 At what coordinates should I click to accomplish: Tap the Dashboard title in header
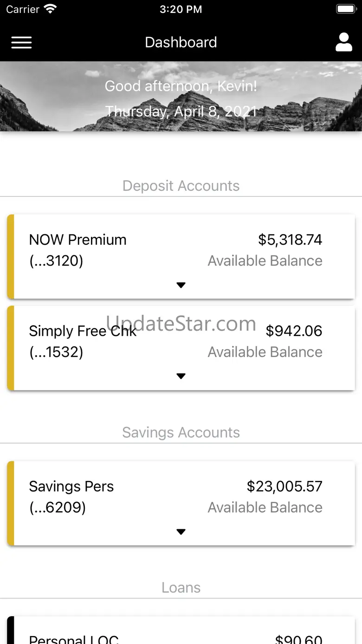181,42
